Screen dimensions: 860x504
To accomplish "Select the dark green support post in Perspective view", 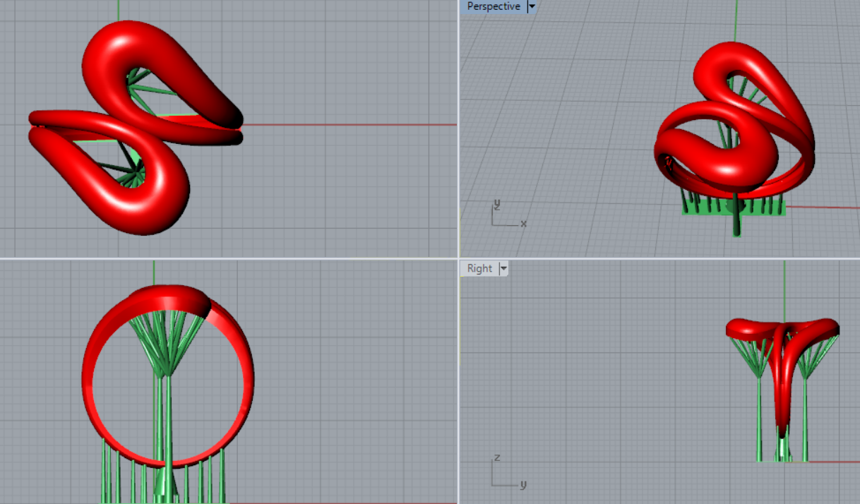I will click(x=736, y=219).
